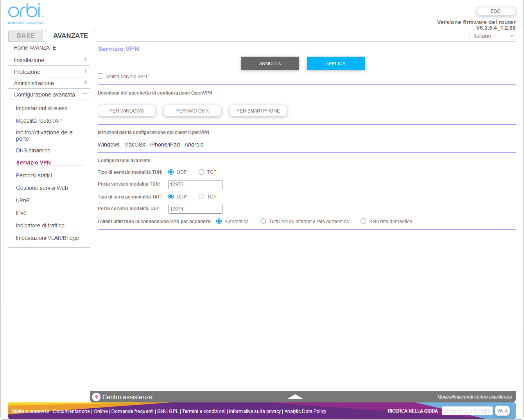Open MacOSX OpenVPN client instructions

[x=135, y=145]
